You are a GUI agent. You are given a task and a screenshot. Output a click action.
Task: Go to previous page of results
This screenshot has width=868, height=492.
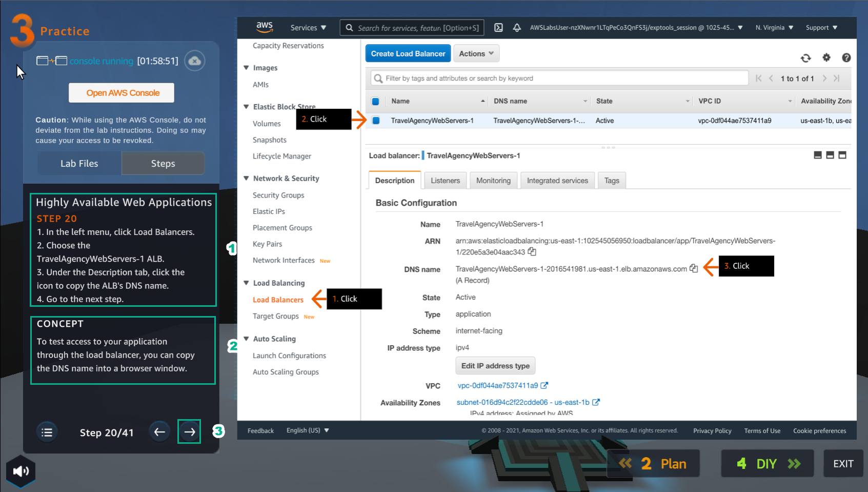tap(771, 78)
